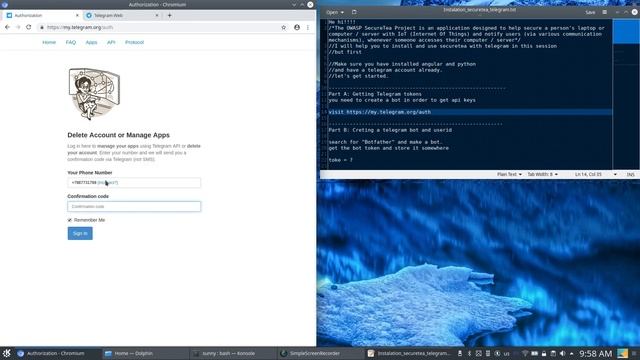640x360 pixels.
Task: Toggle the Remember Me checkbox
Action: 69,220
